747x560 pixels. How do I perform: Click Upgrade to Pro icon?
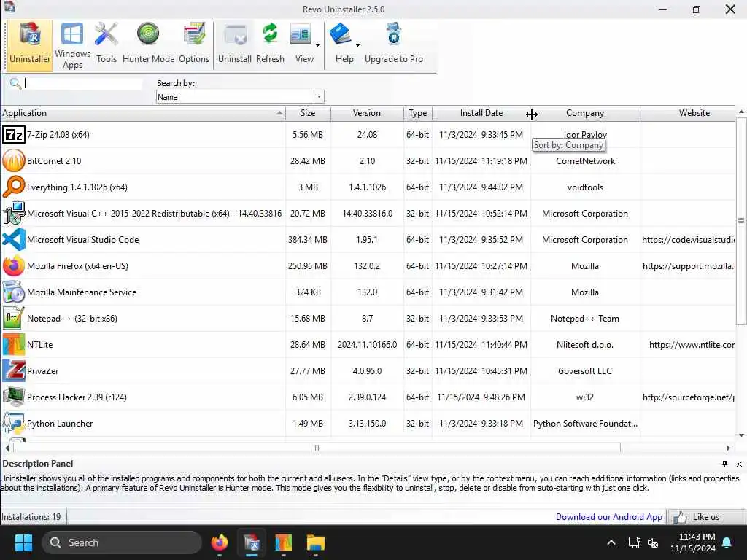pos(394,34)
